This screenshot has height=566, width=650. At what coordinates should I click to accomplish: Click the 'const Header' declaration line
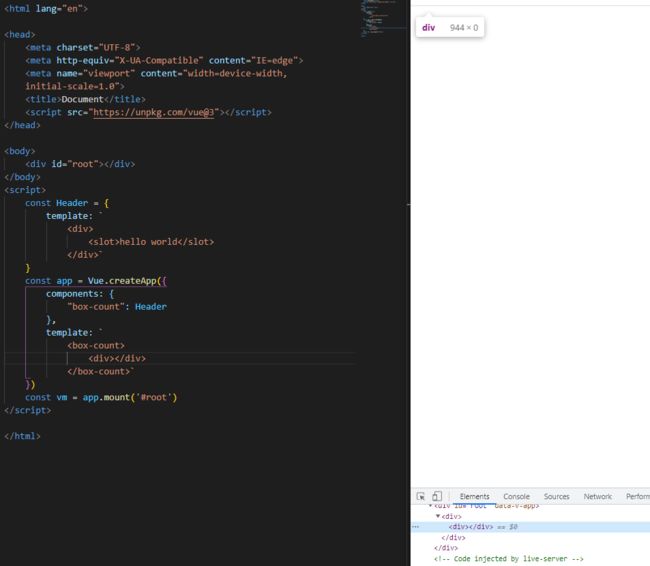(66, 203)
